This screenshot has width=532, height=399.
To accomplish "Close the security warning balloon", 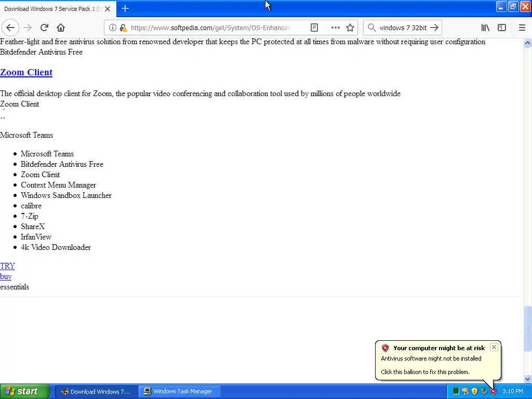I will [494, 347].
